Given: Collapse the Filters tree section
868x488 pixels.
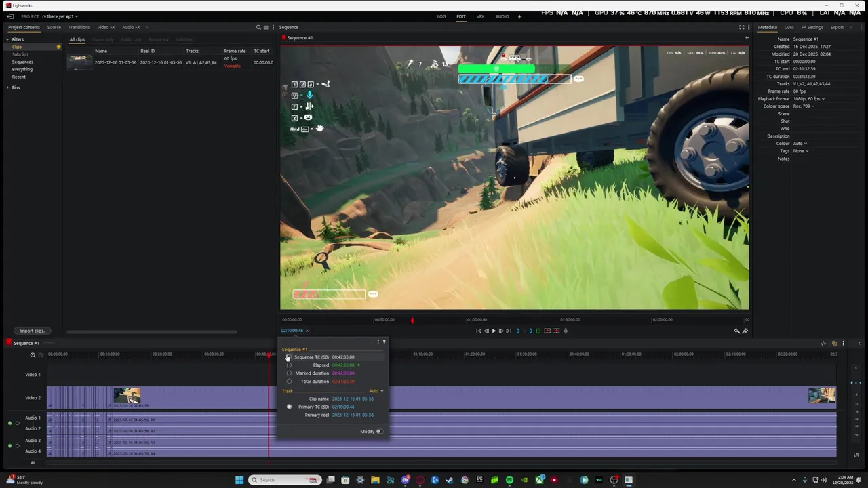Looking at the screenshot, I should pos(7,39).
